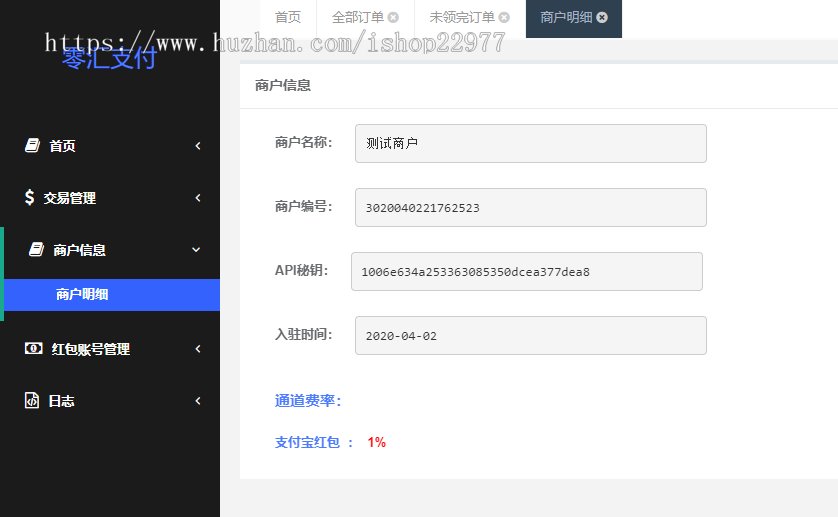The image size is (838, 517).
Task: Click the 商户编号 field
Action: [x=531, y=207]
